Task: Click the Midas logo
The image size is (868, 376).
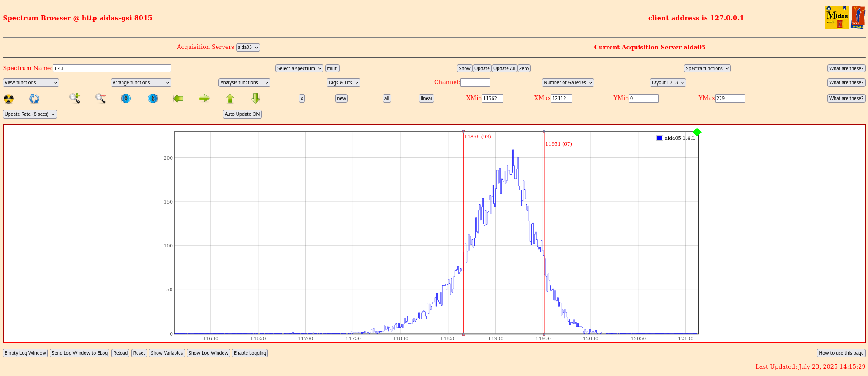Action: pyautogui.click(x=837, y=18)
